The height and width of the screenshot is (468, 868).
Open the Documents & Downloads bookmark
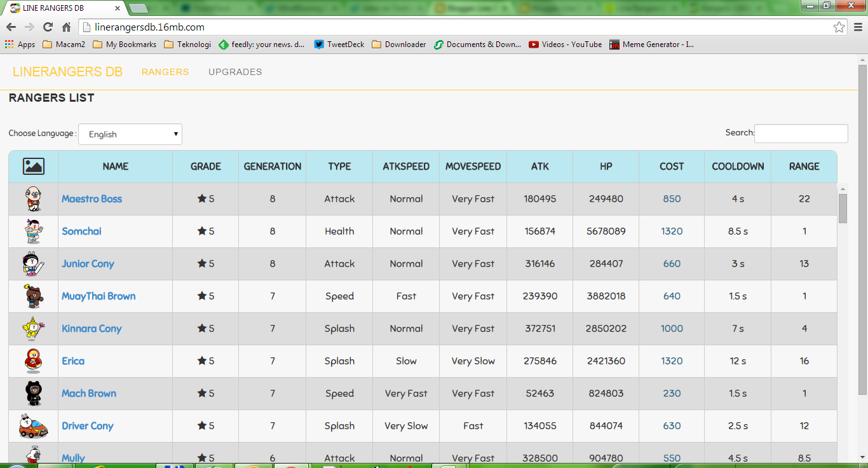click(x=477, y=45)
